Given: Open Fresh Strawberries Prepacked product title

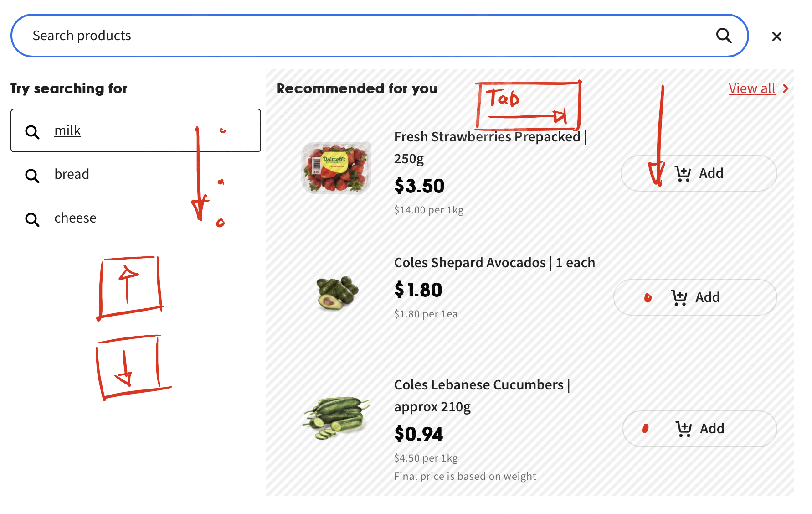Looking at the screenshot, I should 487,137.
